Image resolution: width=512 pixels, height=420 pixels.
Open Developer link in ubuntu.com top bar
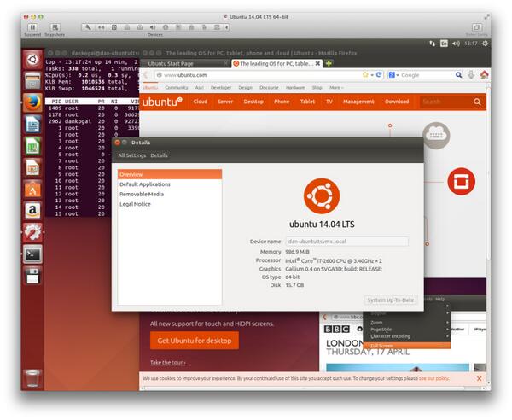click(221, 88)
